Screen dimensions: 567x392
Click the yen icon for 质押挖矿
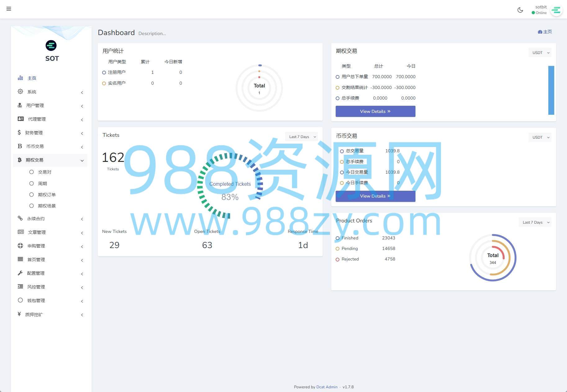click(19, 314)
